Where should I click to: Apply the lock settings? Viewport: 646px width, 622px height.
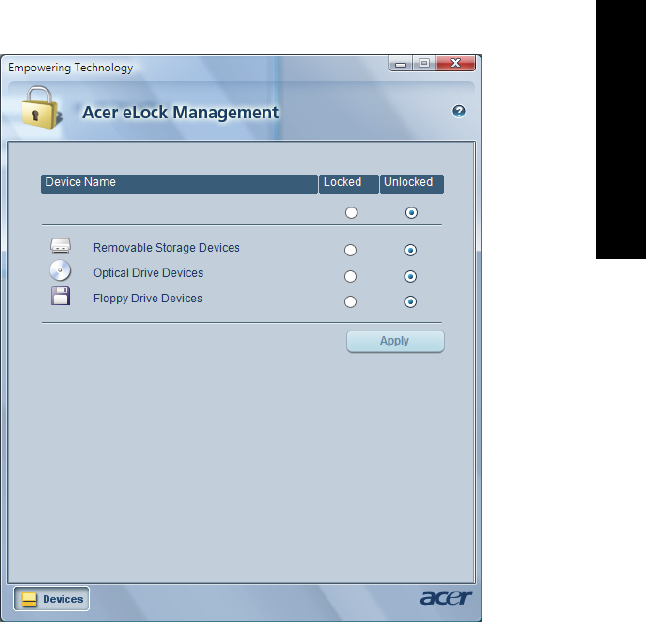point(395,341)
